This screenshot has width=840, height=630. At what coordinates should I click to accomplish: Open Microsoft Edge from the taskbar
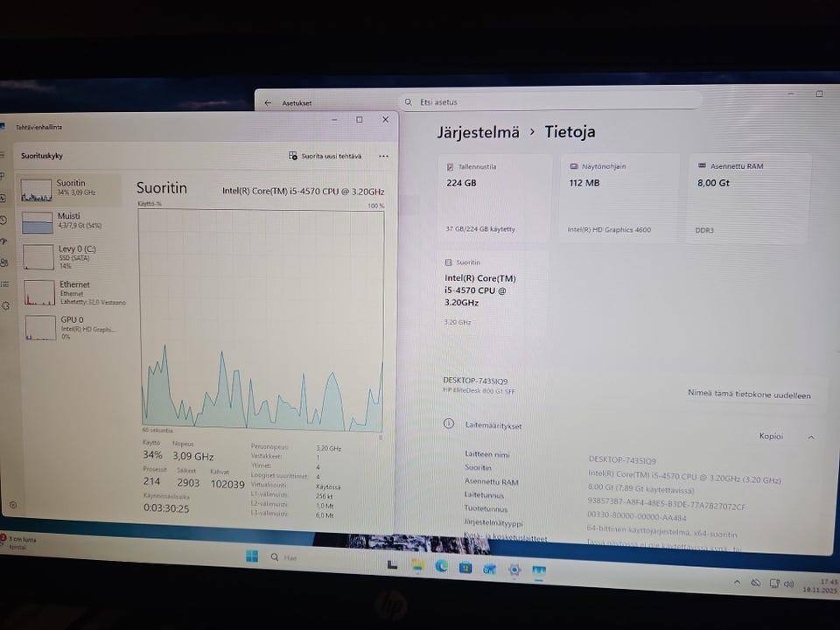click(441, 566)
